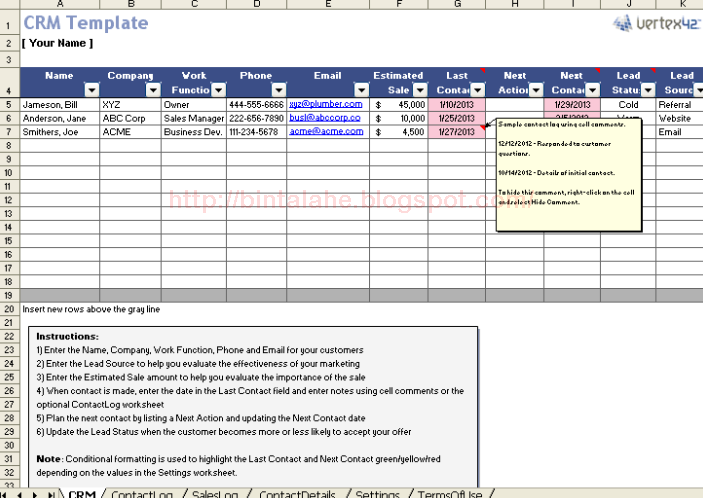Select the lead source cell 'Referral'
The image size is (703, 498).
pos(679,104)
